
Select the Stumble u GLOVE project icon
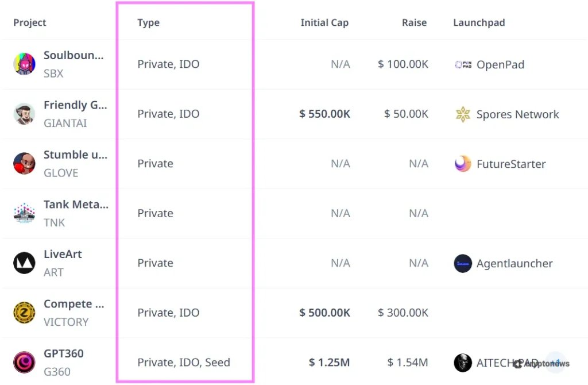coord(24,163)
